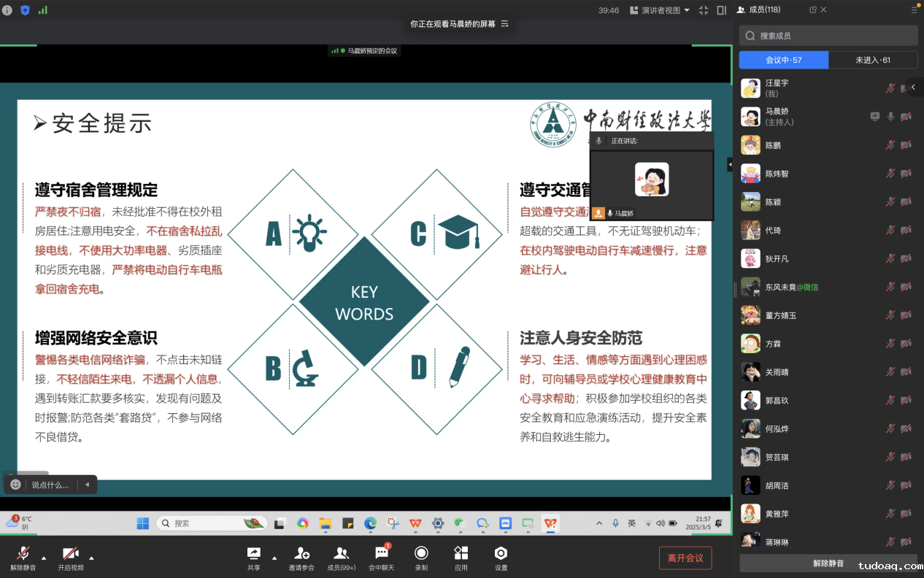The height and width of the screenshot is (578, 924).
Task: Click the 离开会议 leave button
Action: (685, 558)
